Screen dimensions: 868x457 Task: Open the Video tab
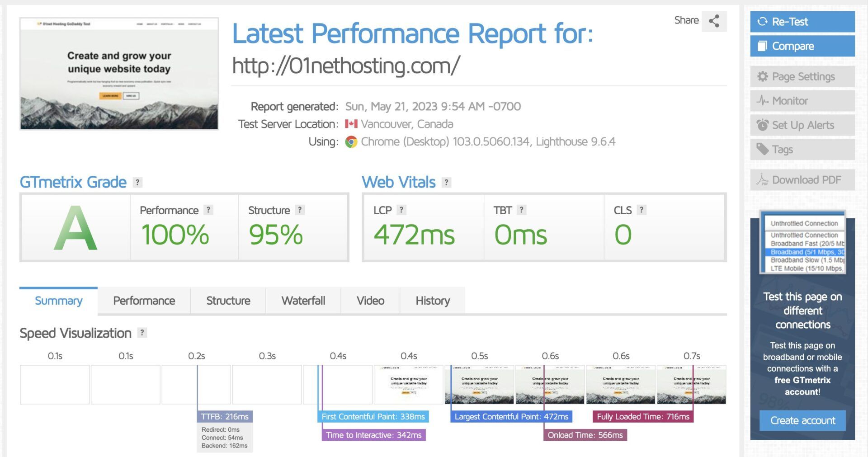pos(370,301)
